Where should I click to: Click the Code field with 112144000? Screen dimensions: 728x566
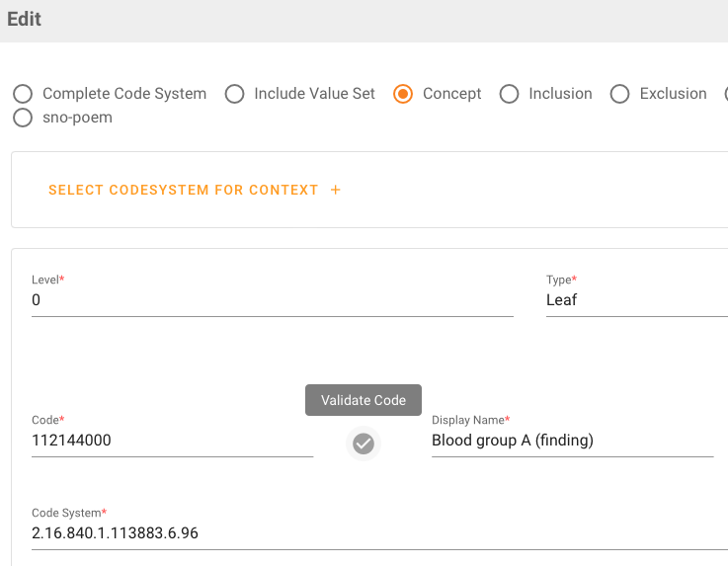pos(172,441)
